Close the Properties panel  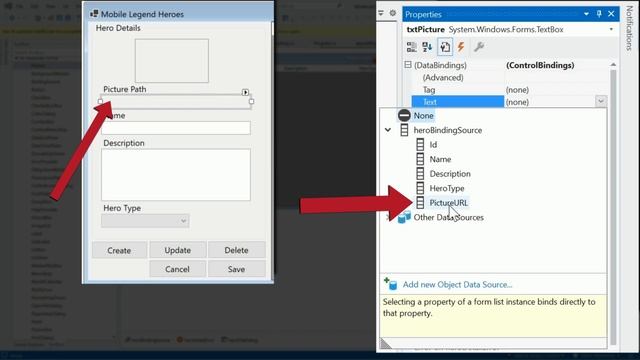[x=611, y=14]
